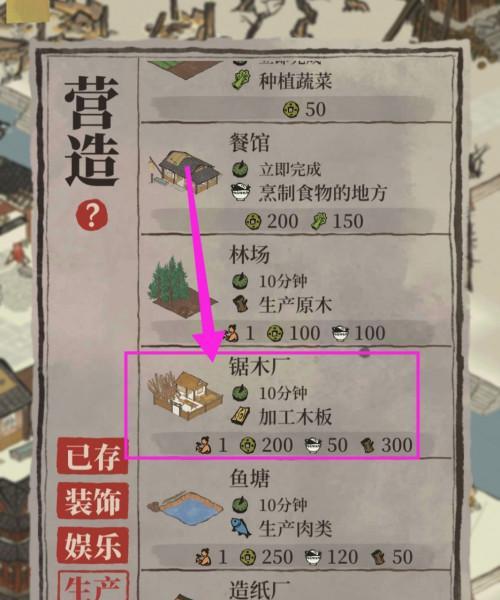Choose the 锯木厂 sawmill building icon
Image resolution: width=500 pixels, height=600 pixels.
click(x=186, y=396)
